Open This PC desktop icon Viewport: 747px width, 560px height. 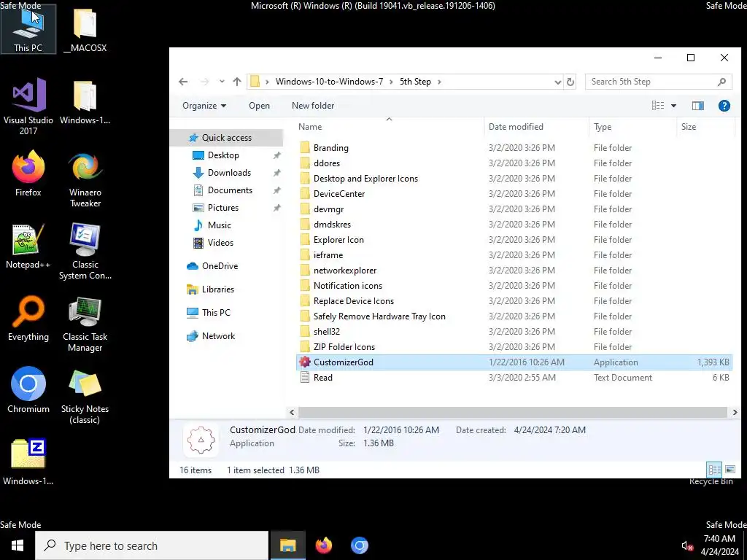click(28, 29)
